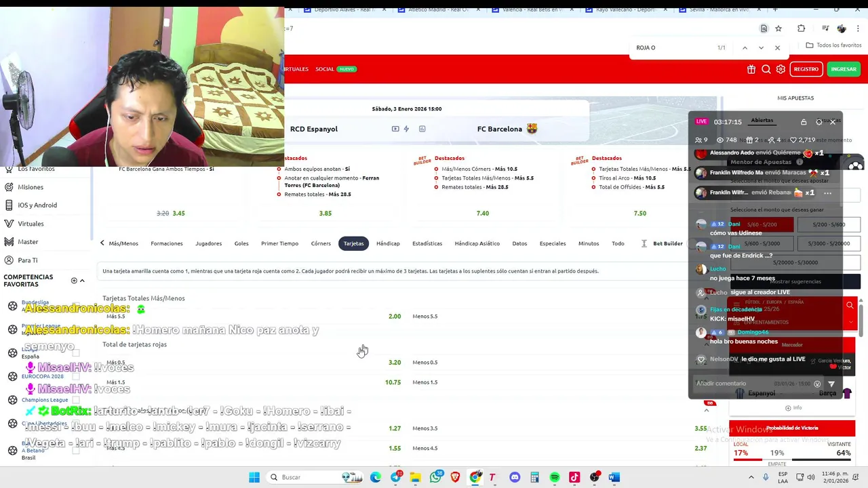Open Misiones in left sidebar
Viewport: 868px width, 488px height.
click(31, 187)
